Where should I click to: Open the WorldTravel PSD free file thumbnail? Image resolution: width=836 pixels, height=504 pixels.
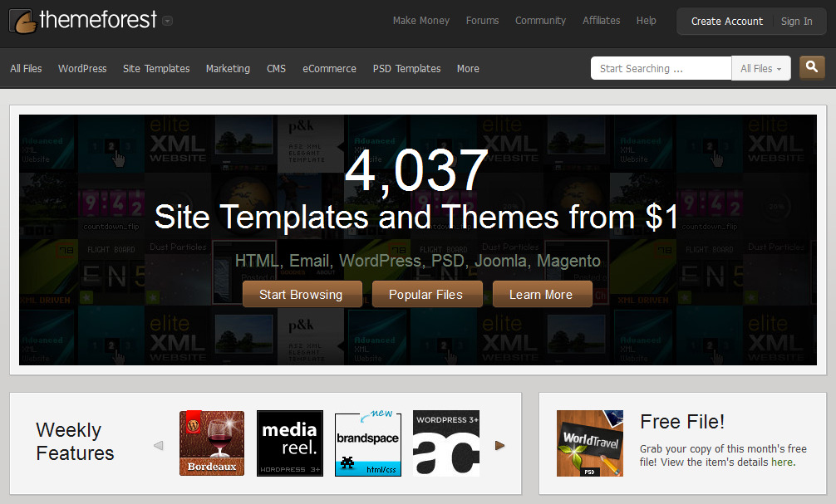(x=590, y=443)
